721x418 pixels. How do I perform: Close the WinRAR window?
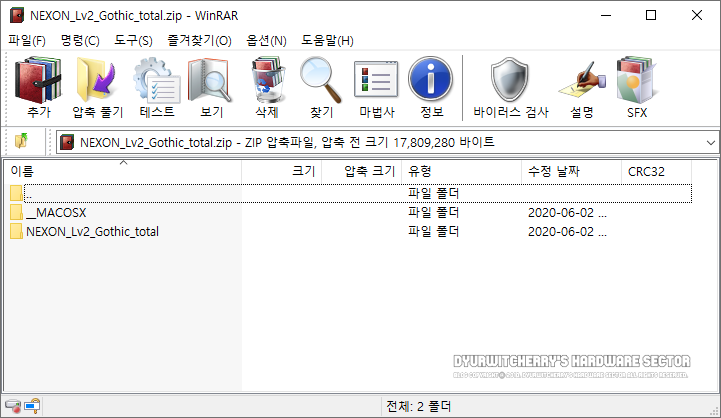coord(697,15)
